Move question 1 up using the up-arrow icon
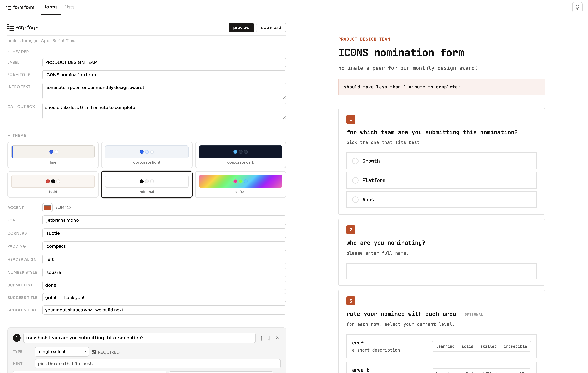This screenshot has height=373, width=588. coord(261,338)
